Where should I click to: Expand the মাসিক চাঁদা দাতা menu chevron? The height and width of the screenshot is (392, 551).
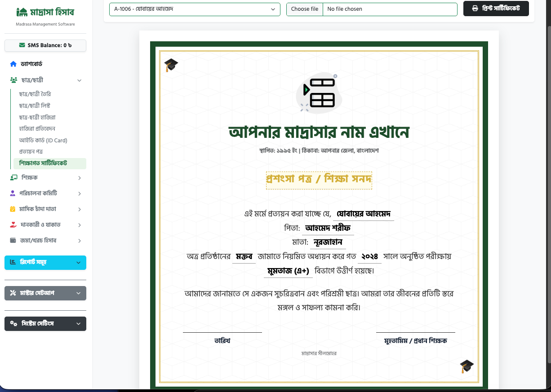click(x=80, y=209)
